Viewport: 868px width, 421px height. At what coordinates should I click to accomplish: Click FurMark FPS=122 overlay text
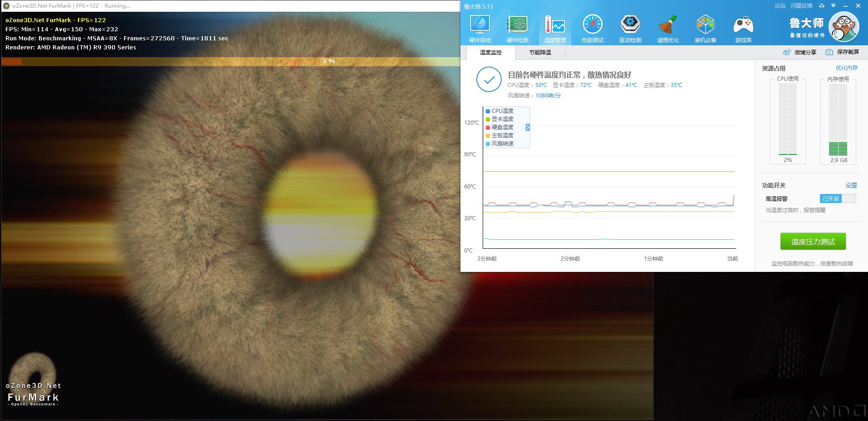(56, 20)
